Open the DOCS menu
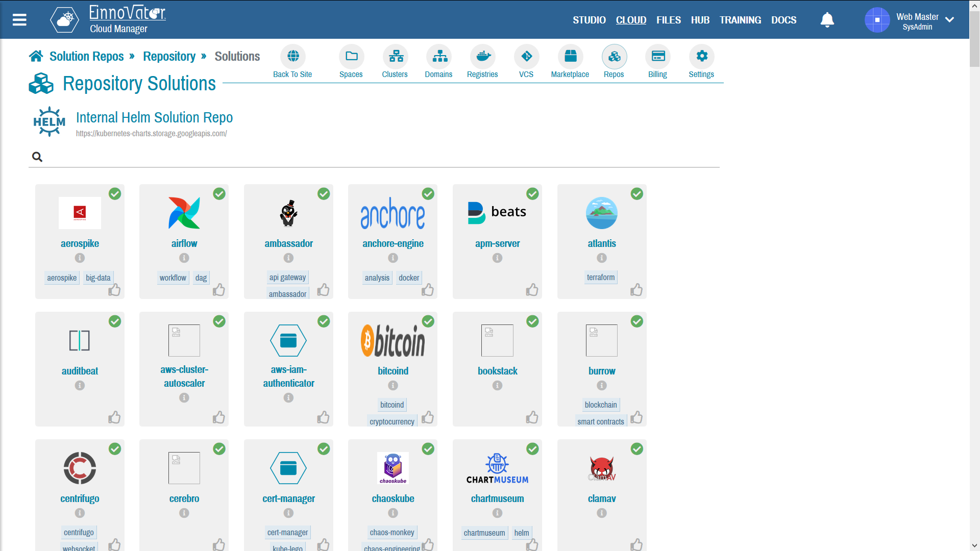The height and width of the screenshot is (551, 980). pyautogui.click(x=783, y=20)
